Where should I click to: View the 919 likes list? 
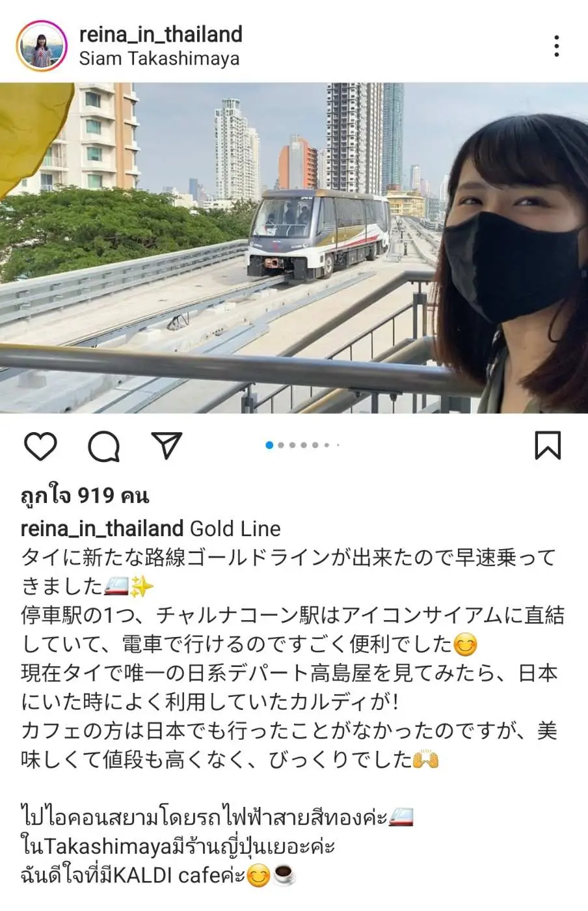(x=85, y=496)
